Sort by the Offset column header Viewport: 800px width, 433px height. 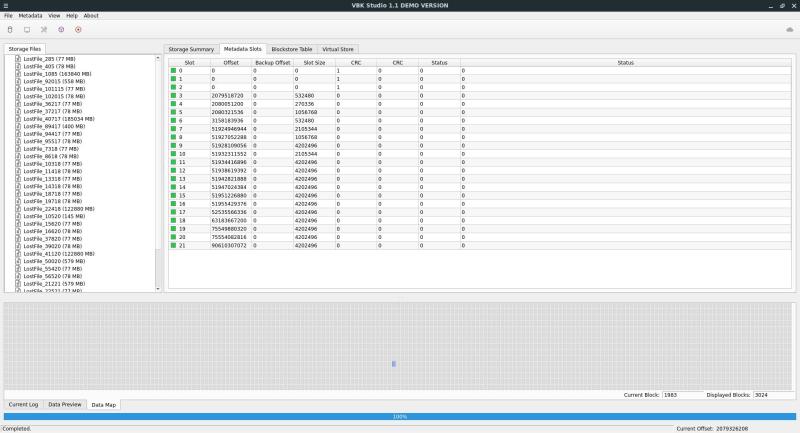coord(231,63)
